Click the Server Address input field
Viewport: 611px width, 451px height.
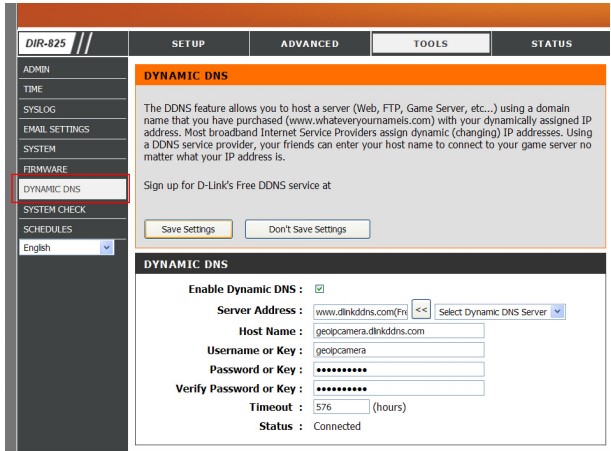360,312
